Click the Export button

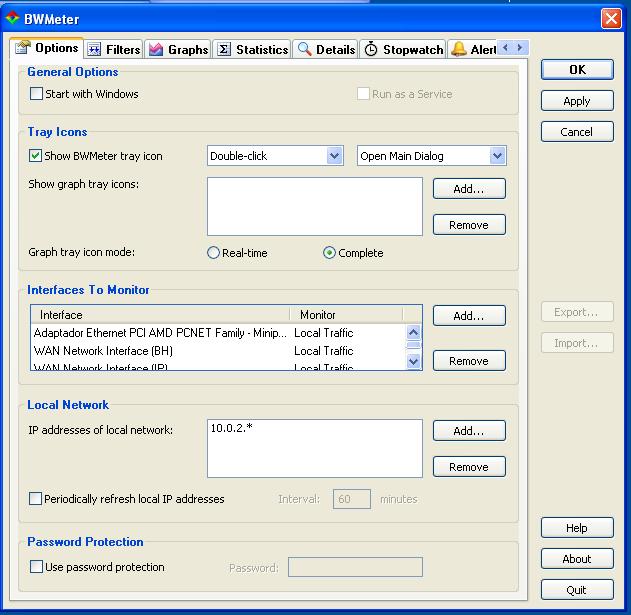click(577, 312)
